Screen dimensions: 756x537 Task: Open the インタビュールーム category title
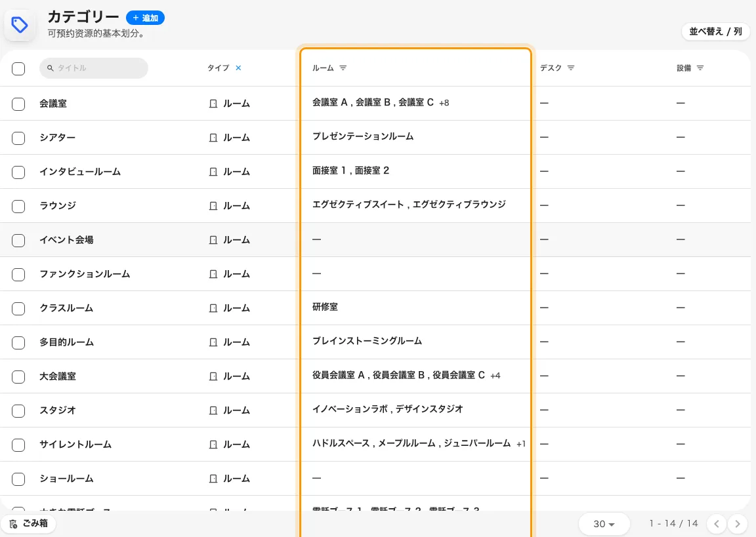[80, 172]
